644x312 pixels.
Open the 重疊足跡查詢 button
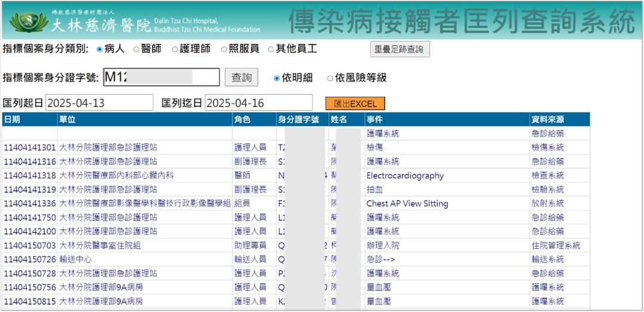(x=400, y=49)
